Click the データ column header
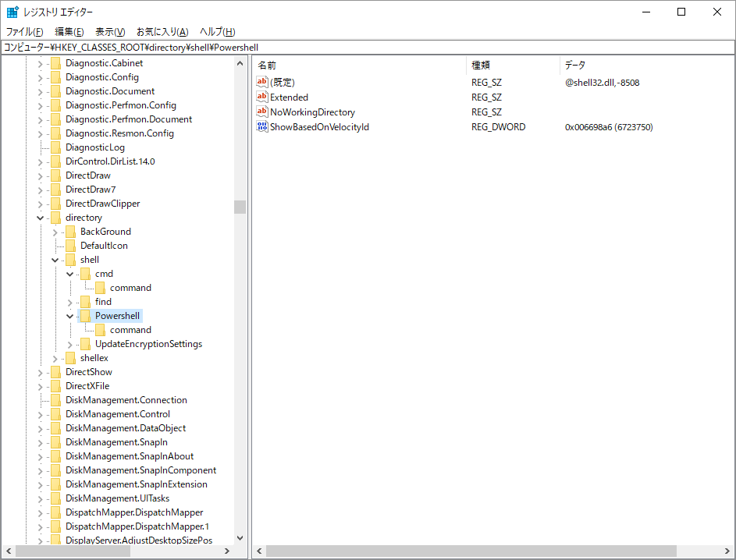Image resolution: width=736 pixels, height=560 pixels. coord(647,66)
